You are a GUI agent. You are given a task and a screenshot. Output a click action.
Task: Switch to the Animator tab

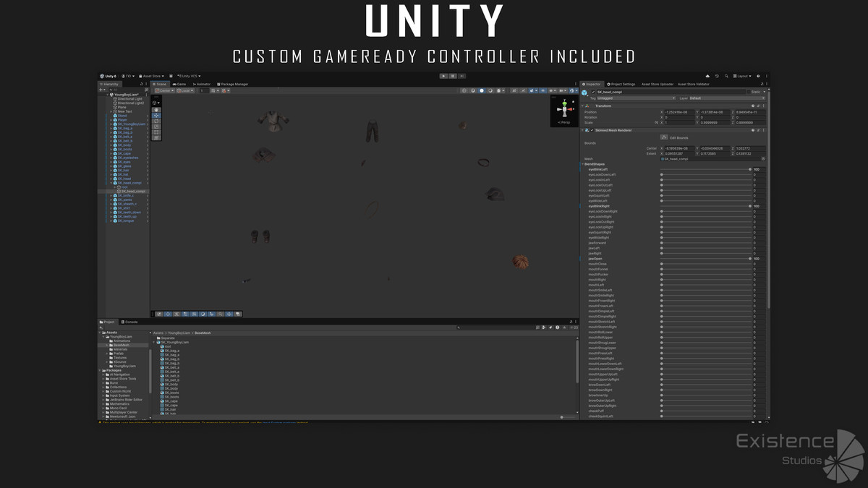[202, 84]
